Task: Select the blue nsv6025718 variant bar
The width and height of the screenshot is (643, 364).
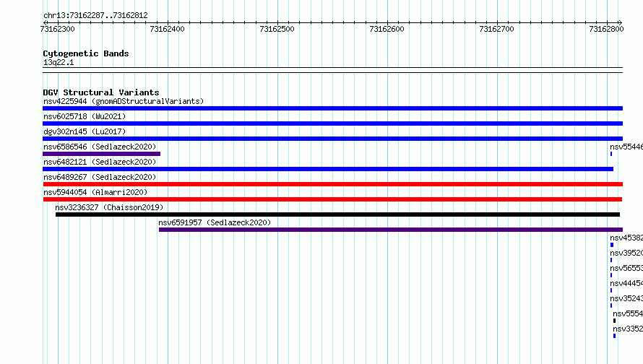Action: tap(332, 123)
